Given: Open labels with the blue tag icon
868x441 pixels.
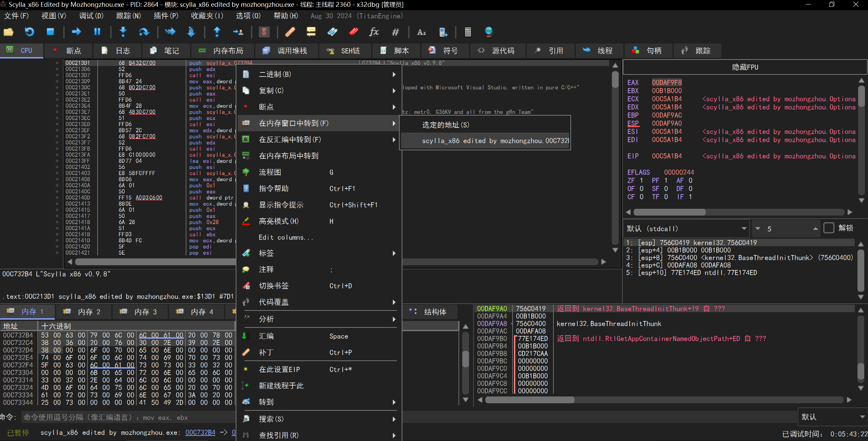Looking at the screenshot, I should 332,32.
